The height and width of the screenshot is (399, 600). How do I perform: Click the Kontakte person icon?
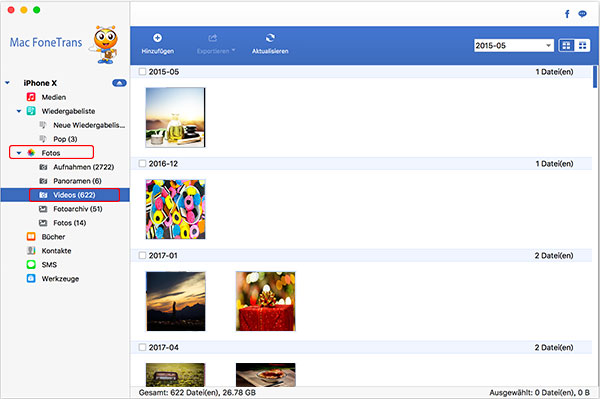tap(31, 251)
